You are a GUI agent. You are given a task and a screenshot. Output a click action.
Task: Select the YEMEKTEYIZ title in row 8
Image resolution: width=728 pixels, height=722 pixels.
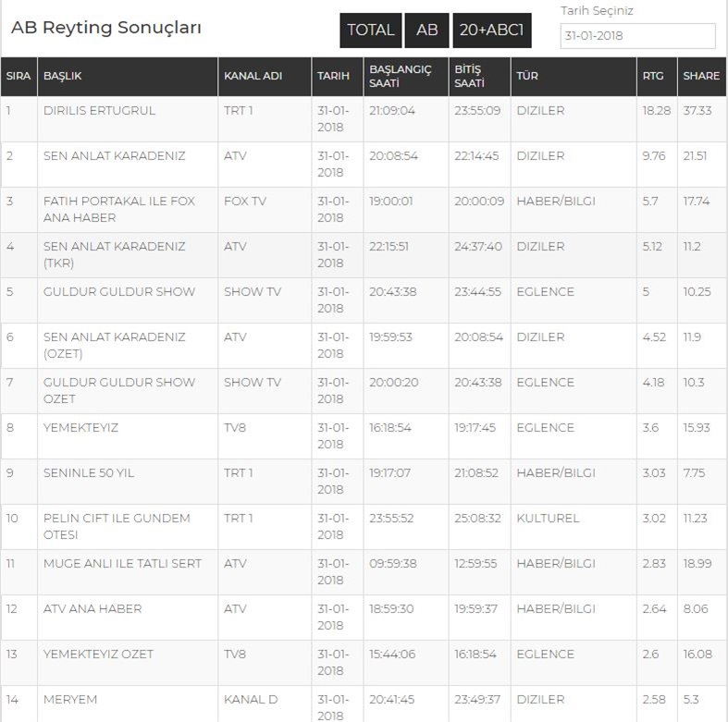(80, 428)
